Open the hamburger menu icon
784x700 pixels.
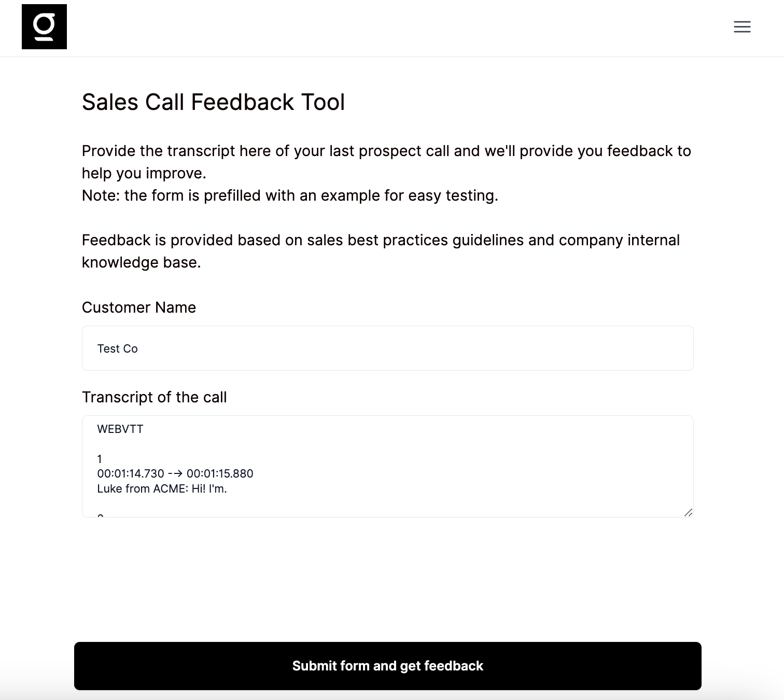pyautogui.click(x=742, y=27)
